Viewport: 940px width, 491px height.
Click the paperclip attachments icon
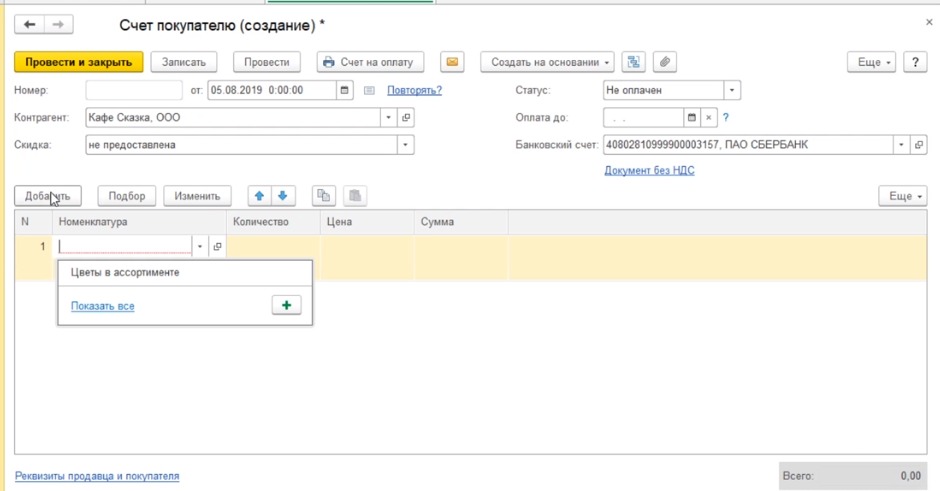pos(664,62)
